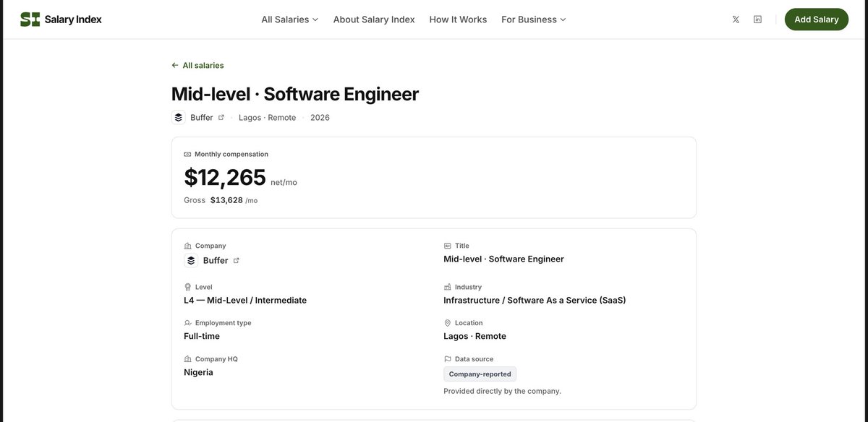Click the Nigeria Company HQ value
868x422 pixels.
198,372
